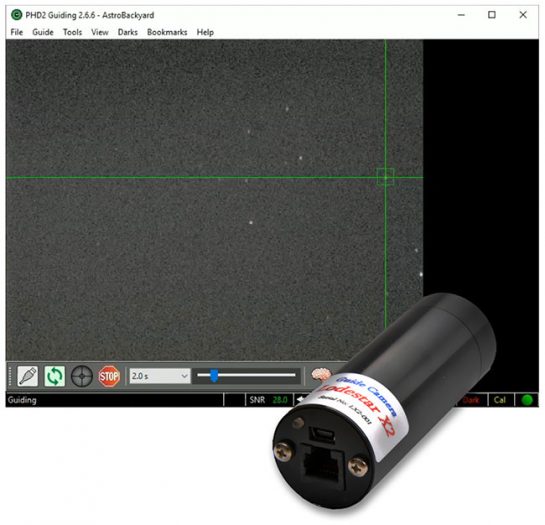
Task: Open the exposure duration dropdown showing 2.0 s
Action: click(160, 376)
